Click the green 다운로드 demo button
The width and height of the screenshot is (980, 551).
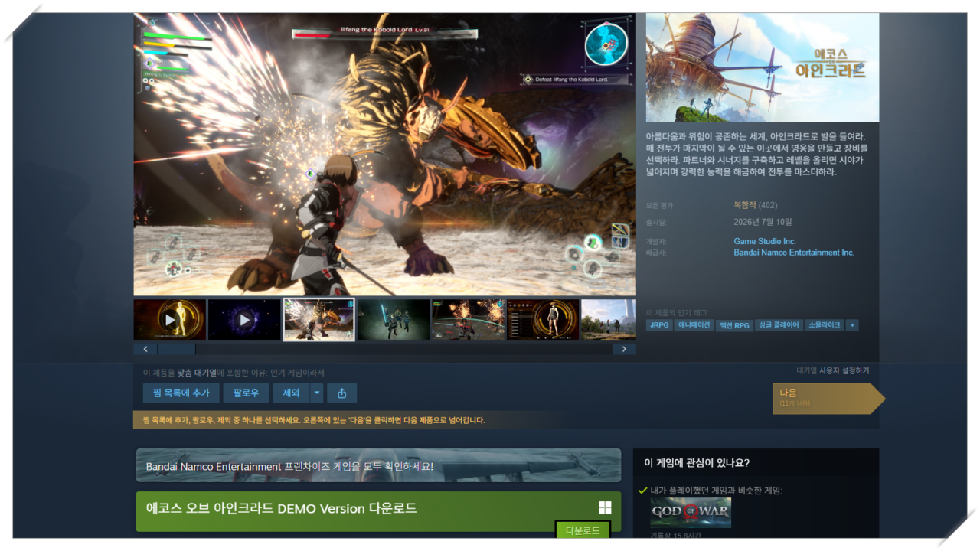coord(583,530)
